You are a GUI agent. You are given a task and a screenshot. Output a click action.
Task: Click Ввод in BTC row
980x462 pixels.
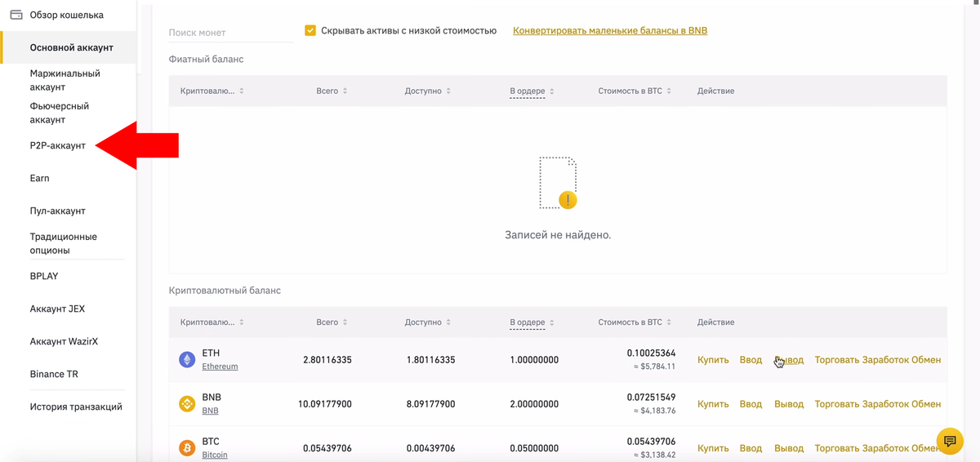(x=751, y=448)
